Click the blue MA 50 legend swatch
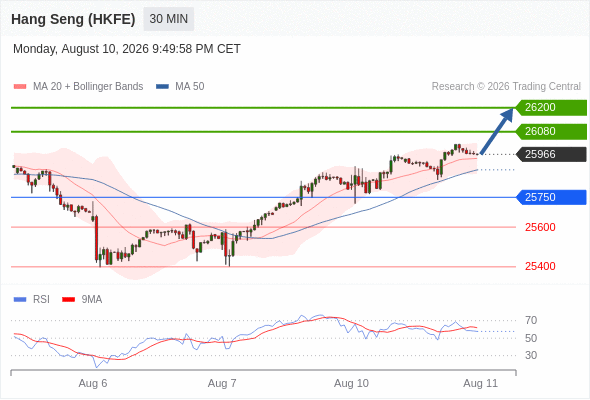This screenshot has width=590, height=400. 162,87
